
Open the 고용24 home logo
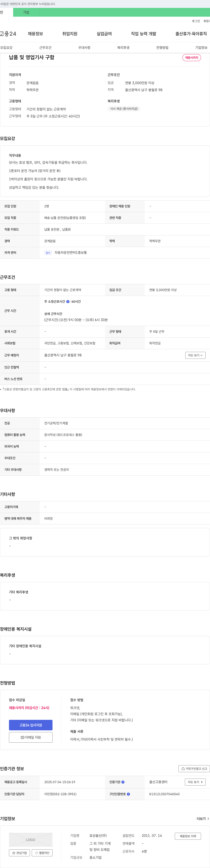tap(8, 34)
